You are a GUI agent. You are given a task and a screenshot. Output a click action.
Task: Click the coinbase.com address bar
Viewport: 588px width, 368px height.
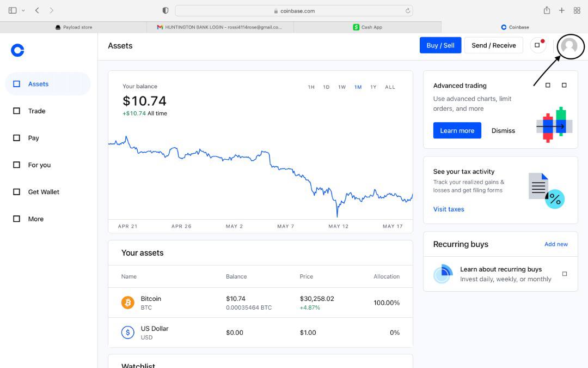click(x=294, y=11)
